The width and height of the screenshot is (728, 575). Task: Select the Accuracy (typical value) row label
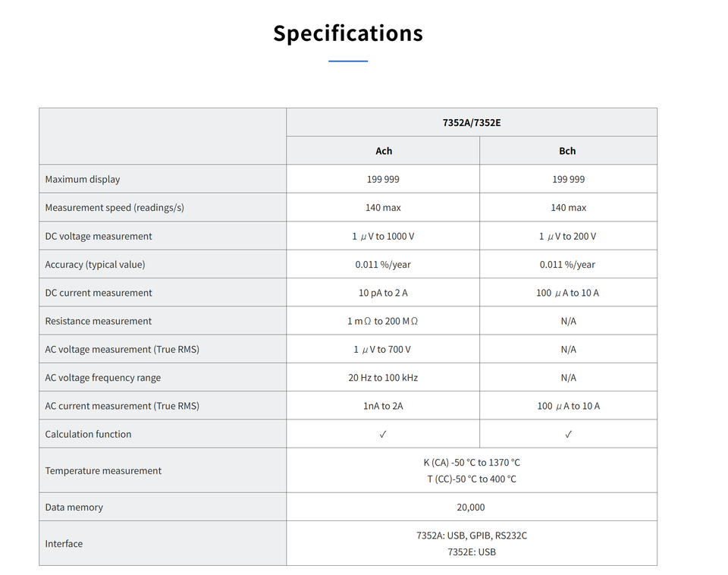(96, 265)
